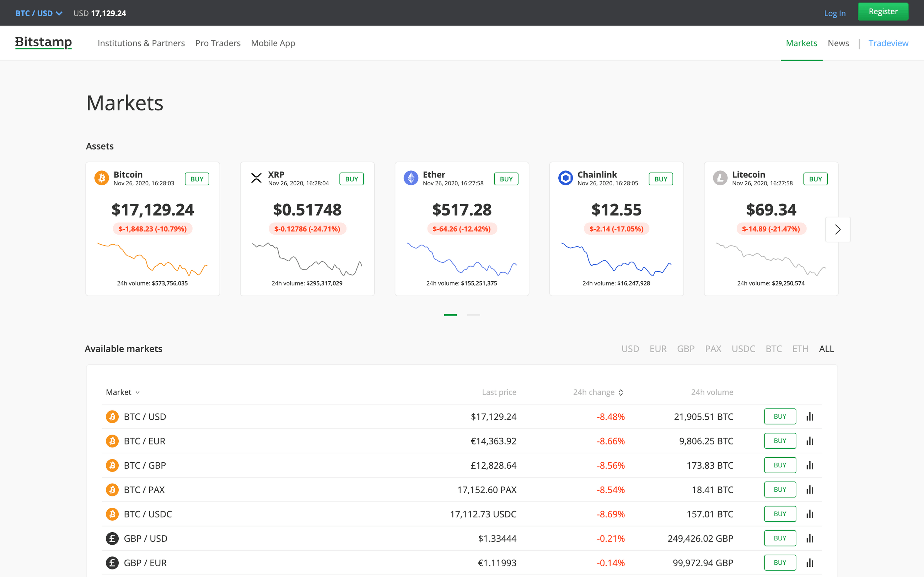Open the BTC / USD pair dropdown
The width and height of the screenshot is (924, 577).
pos(39,13)
